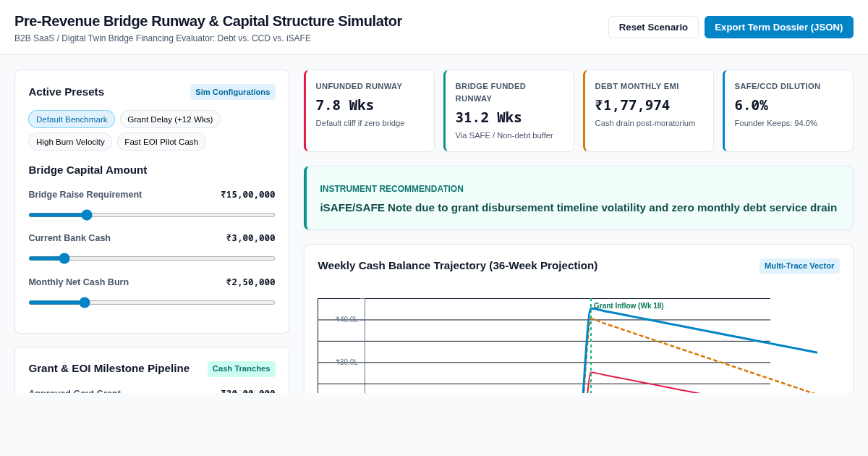Screen dimensions: 868x456
Task: Click the Current Bank Cash slider handle
Action: point(64,258)
